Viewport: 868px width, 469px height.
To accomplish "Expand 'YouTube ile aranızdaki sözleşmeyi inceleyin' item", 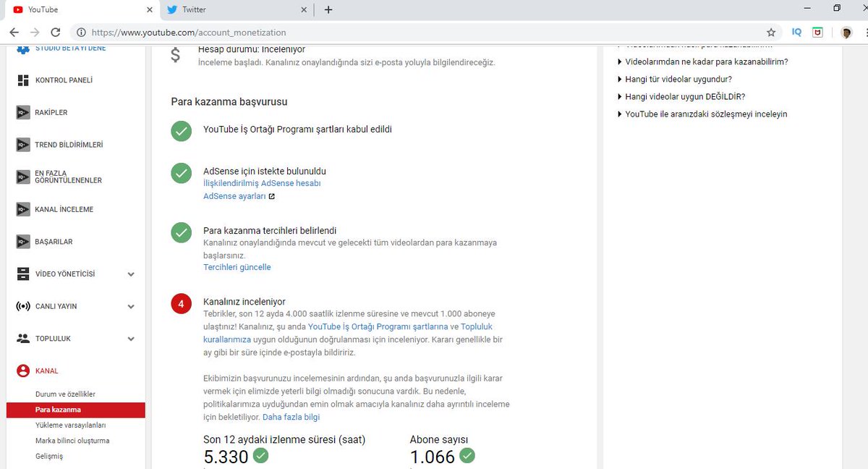I will click(702, 114).
